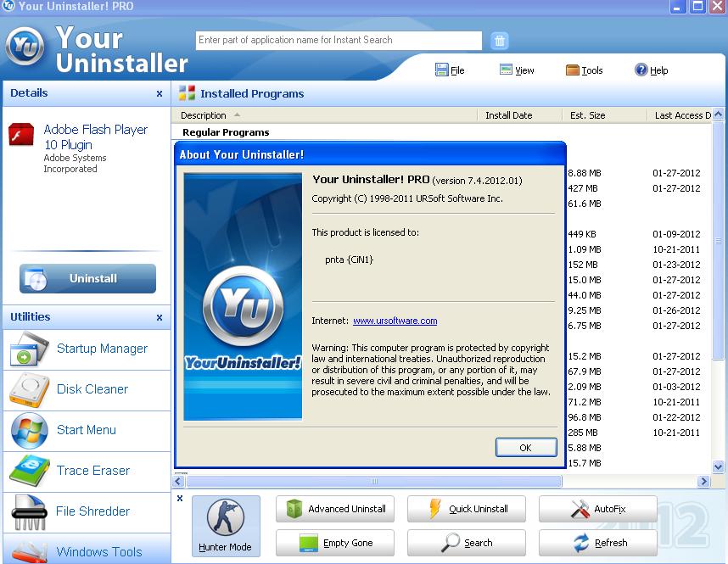Click Empty Gone button
Screen dimensions: 728x564
click(335, 543)
